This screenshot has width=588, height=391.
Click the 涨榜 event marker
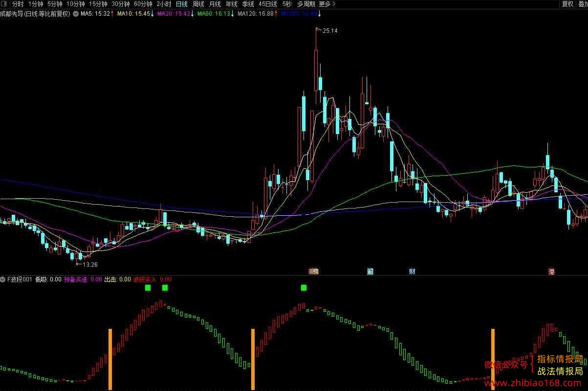[313, 271]
